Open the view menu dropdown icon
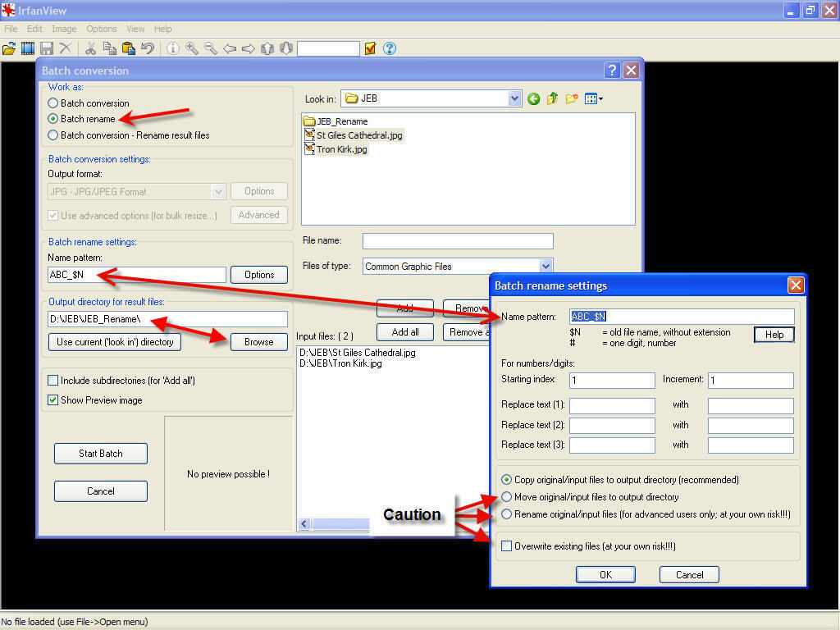This screenshot has height=630, width=840. click(594, 98)
